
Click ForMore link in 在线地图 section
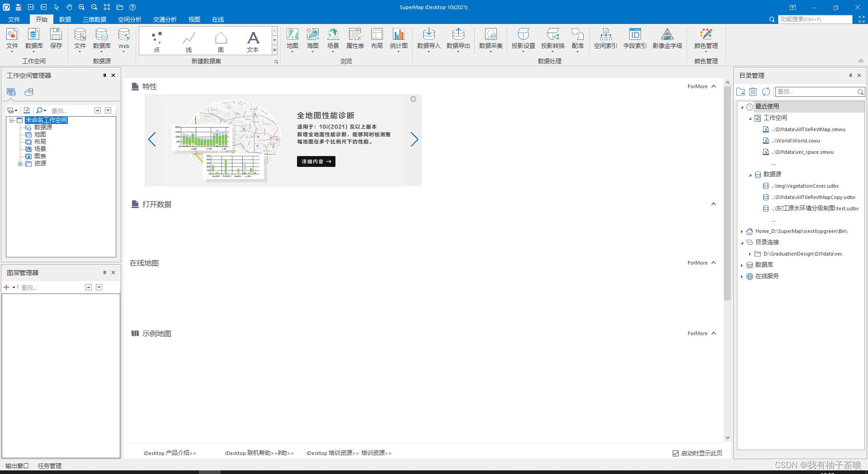click(698, 263)
